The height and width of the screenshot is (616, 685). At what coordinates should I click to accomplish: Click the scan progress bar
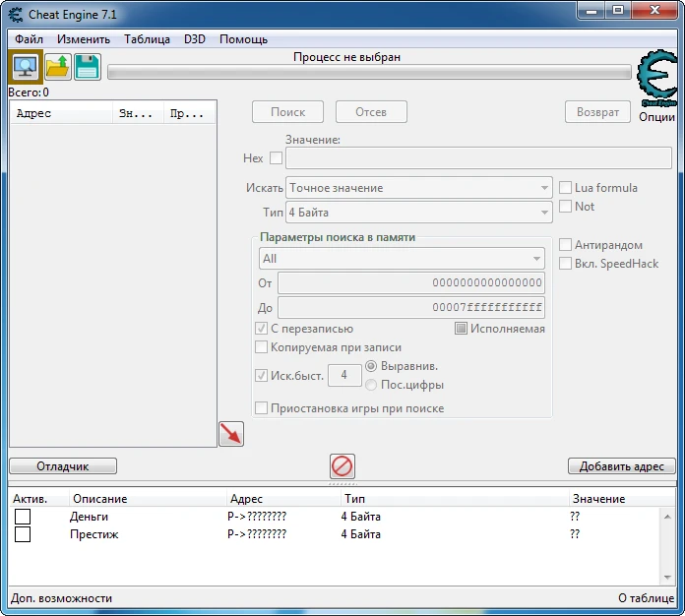pos(370,72)
